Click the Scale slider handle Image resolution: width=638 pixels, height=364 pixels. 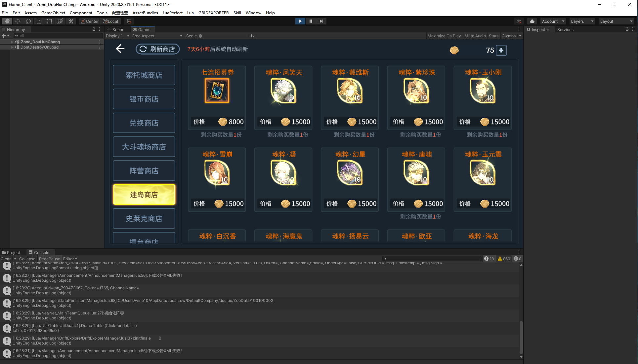click(x=200, y=36)
